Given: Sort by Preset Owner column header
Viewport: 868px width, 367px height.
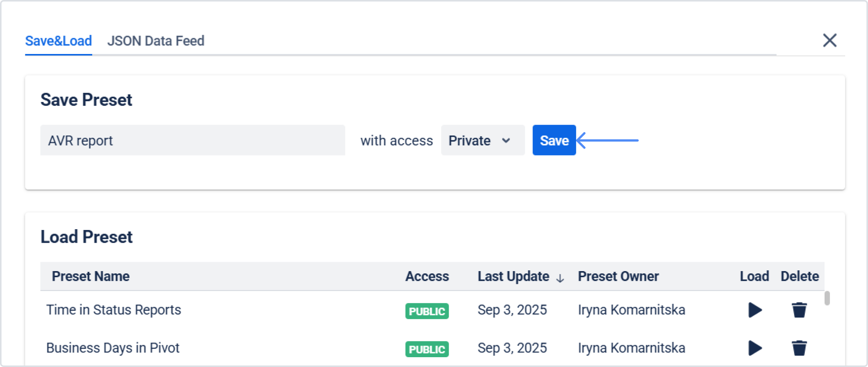Looking at the screenshot, I should pos(618,276).
